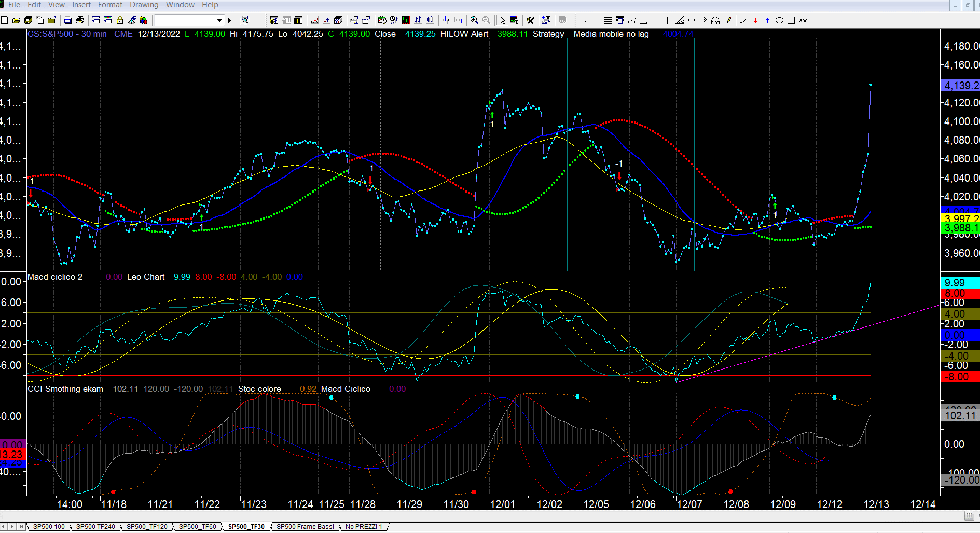Image resolution: width=980 pixels, height=533 pixels.
Task: Click the Zoom In magnifier icon
Action: pyautogui.click(x=474, y=20)
